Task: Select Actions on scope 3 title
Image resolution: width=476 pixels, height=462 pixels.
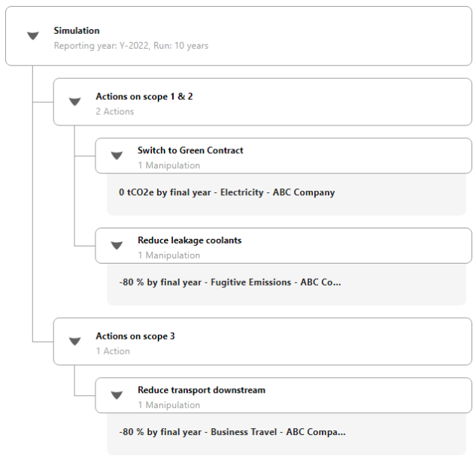Action: [135, 336]
